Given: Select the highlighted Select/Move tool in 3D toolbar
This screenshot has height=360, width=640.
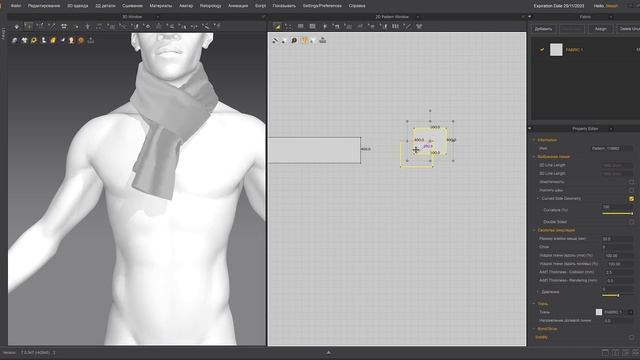Looking at the screenshot, I should (x=28, y=26).
